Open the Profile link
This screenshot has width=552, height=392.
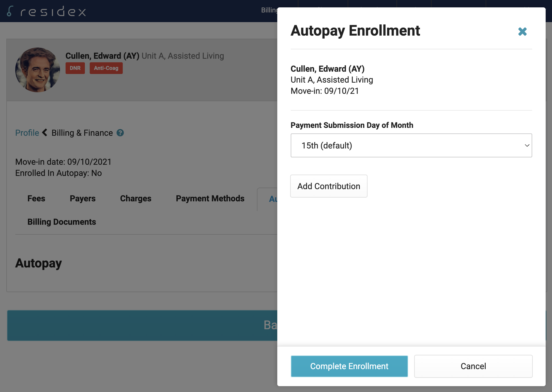tap(27, 133)
